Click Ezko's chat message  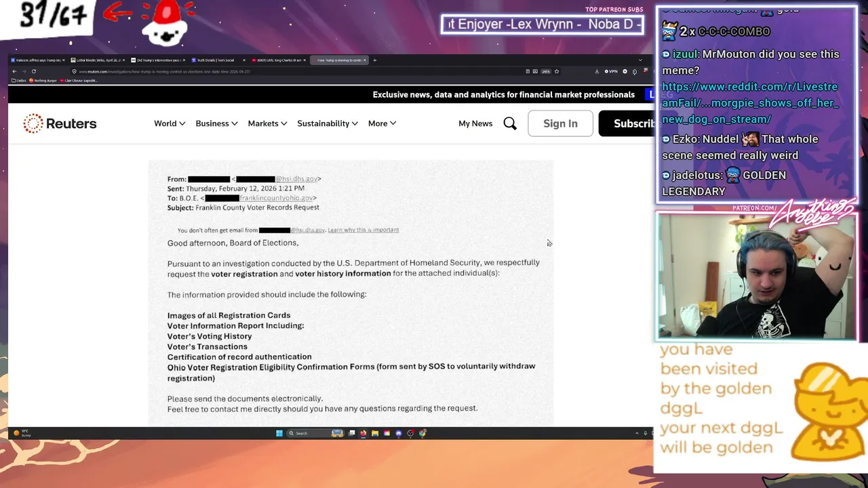(x=741, y=147)
